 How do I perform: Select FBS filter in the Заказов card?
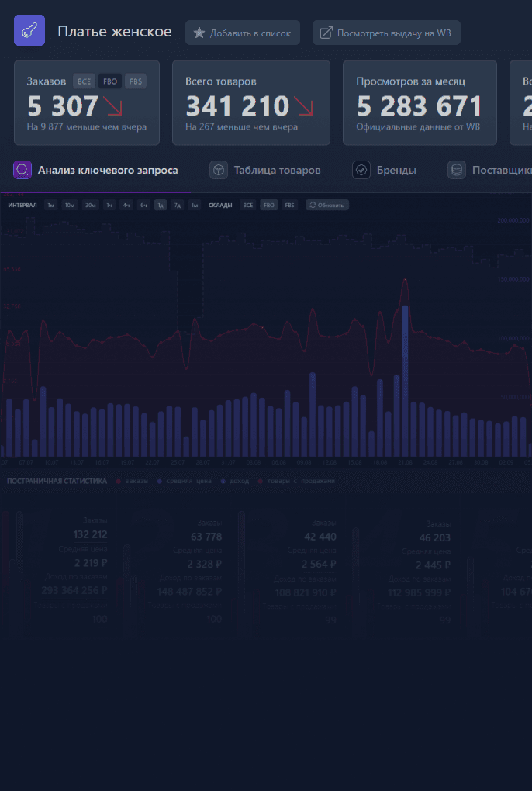click(x=136, y=81)
